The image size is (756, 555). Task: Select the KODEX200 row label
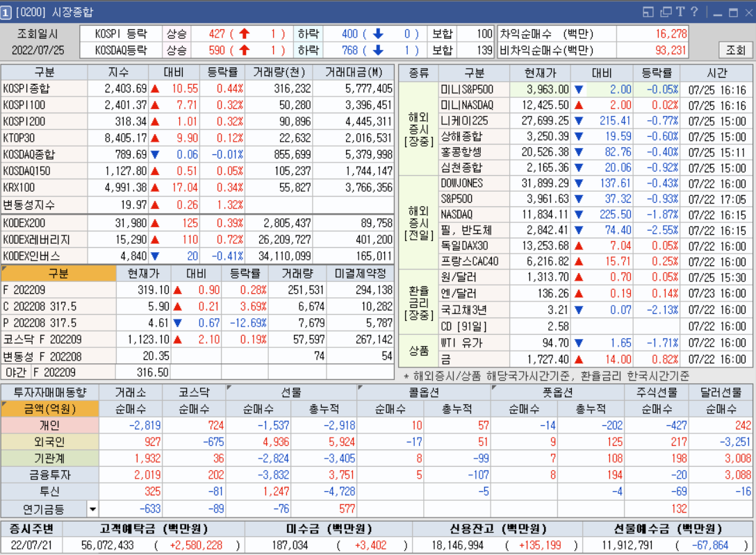(x=44, y=223)
